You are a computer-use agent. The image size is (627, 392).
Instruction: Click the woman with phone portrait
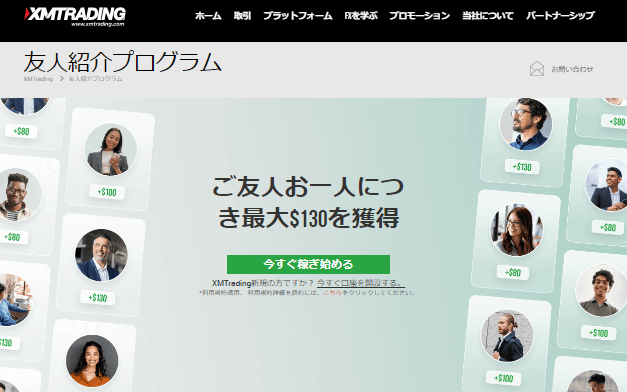tap(111, 150)
